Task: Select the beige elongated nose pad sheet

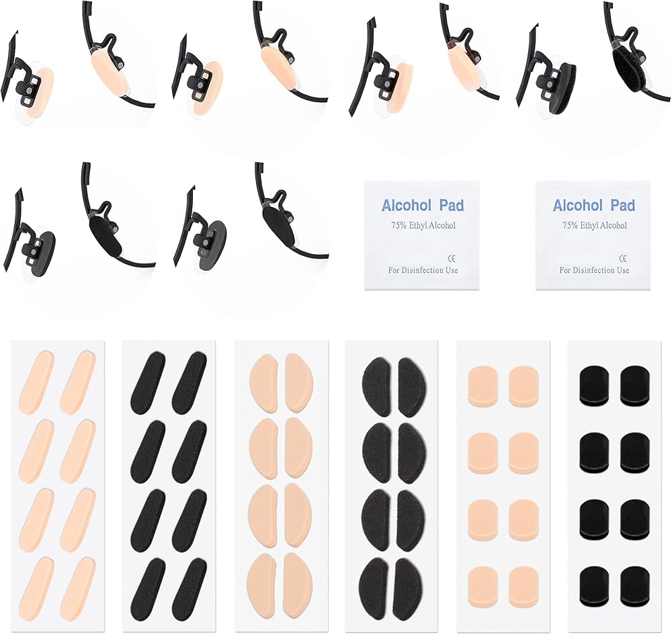Action: (57, 487)
